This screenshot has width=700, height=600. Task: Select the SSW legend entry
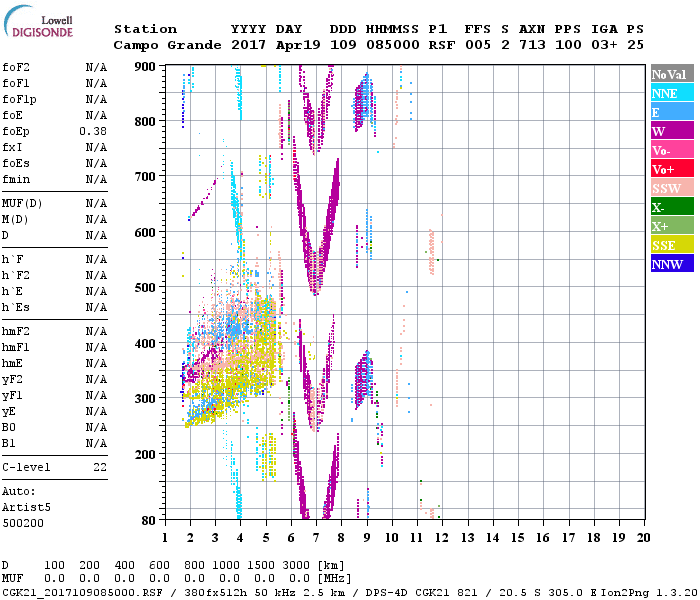[x=670, y=189]
